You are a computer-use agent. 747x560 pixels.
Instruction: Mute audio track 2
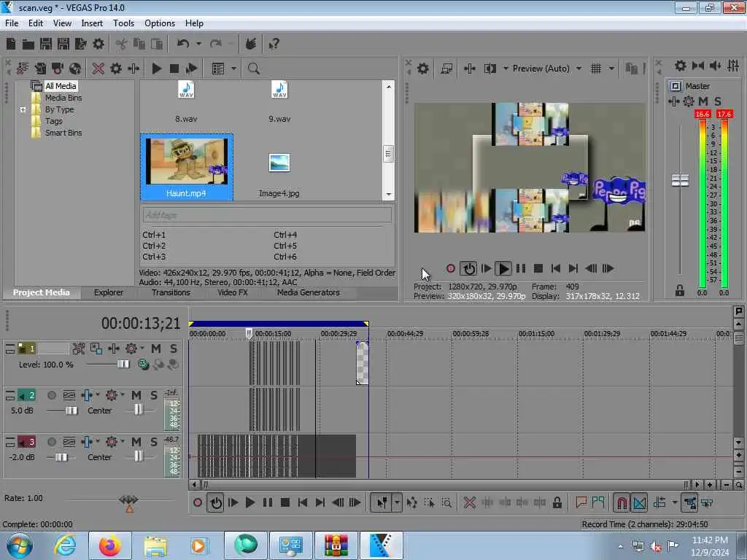pyautogui.click(x=136, y=395)
